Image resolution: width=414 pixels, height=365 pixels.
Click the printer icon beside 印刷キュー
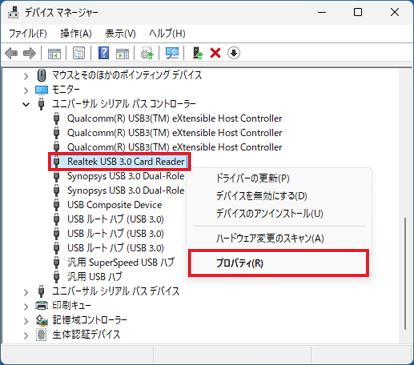[42, 305]
